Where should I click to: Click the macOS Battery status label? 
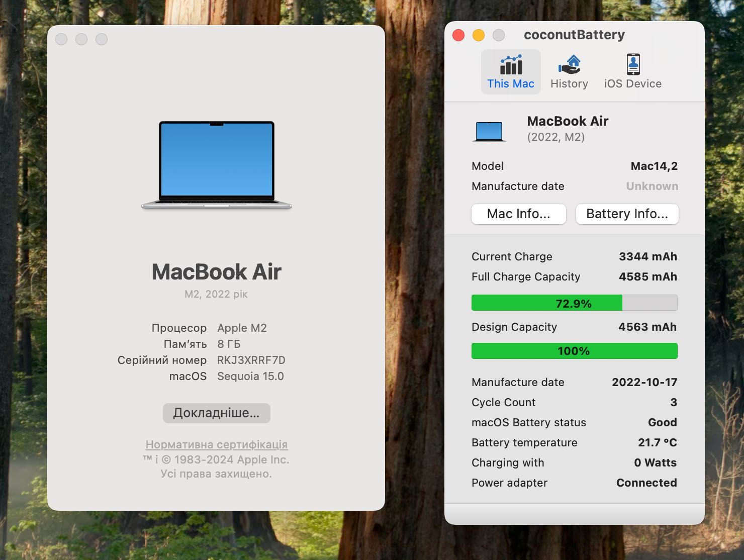(x=529, y=422)
